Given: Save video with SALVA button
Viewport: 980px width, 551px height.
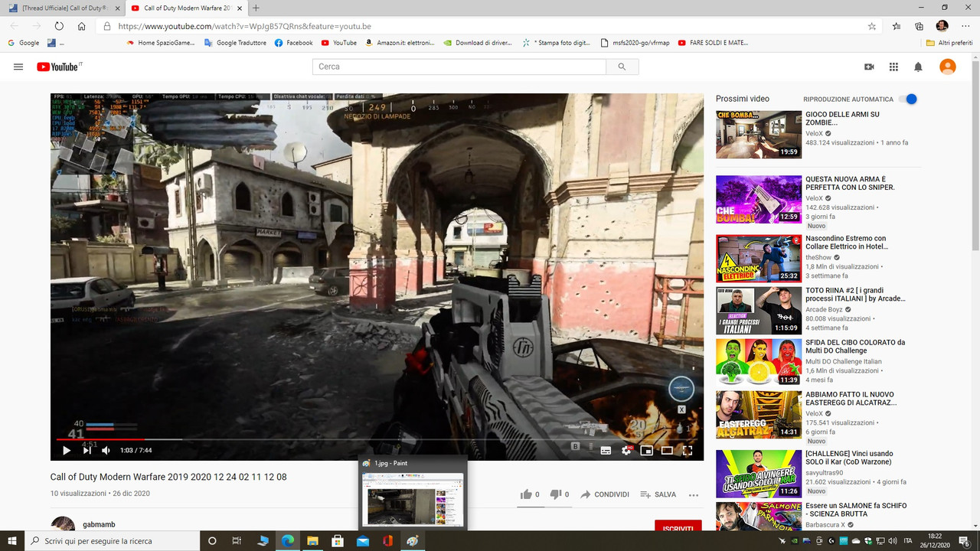Looking at the screenshot, I should pyautogui.click(x=658, y=494).
